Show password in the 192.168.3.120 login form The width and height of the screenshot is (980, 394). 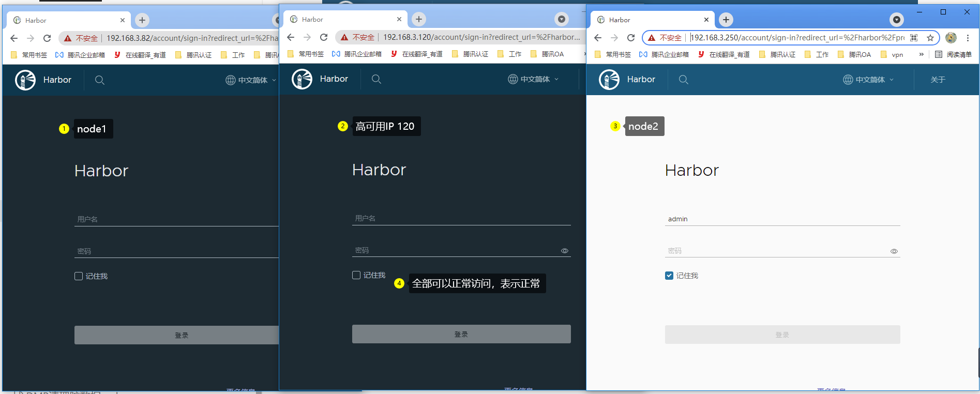coord(565,251)
